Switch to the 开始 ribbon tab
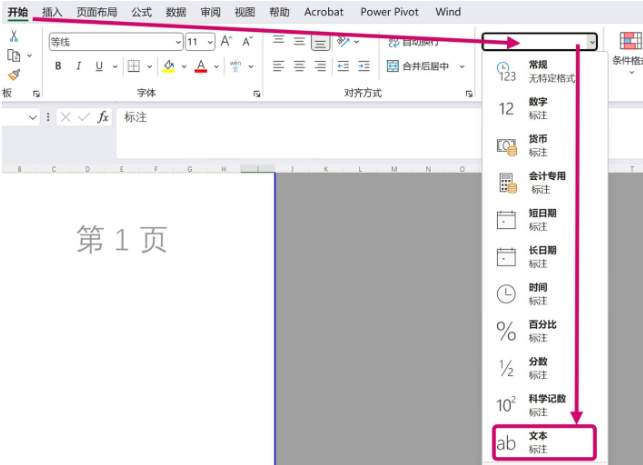 click(18, 12)
